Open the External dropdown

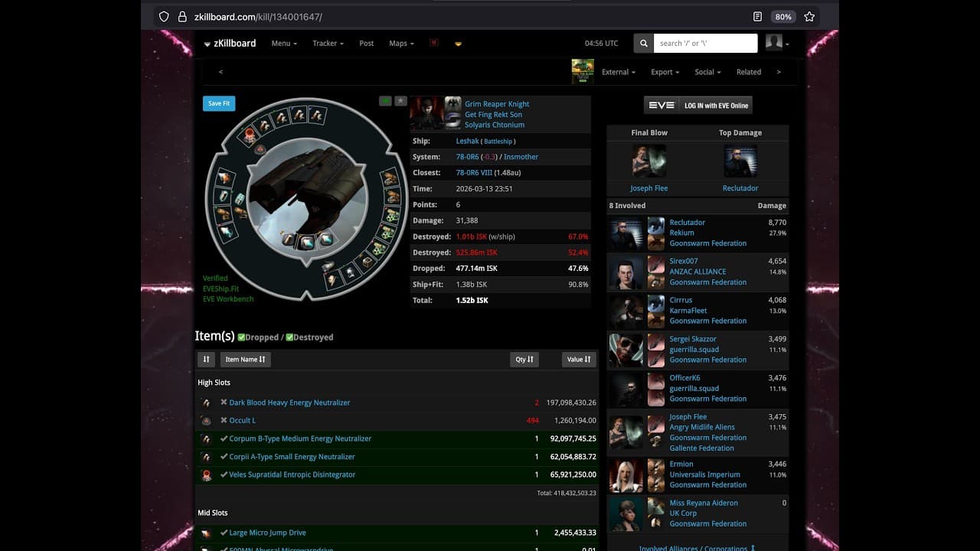619,72
